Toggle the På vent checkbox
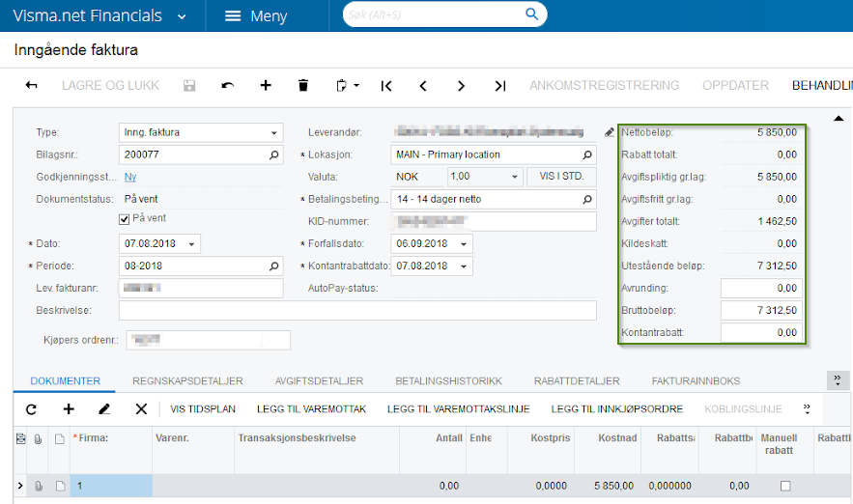The width and height of the screenshot is (853, 504). pos(124,219)
